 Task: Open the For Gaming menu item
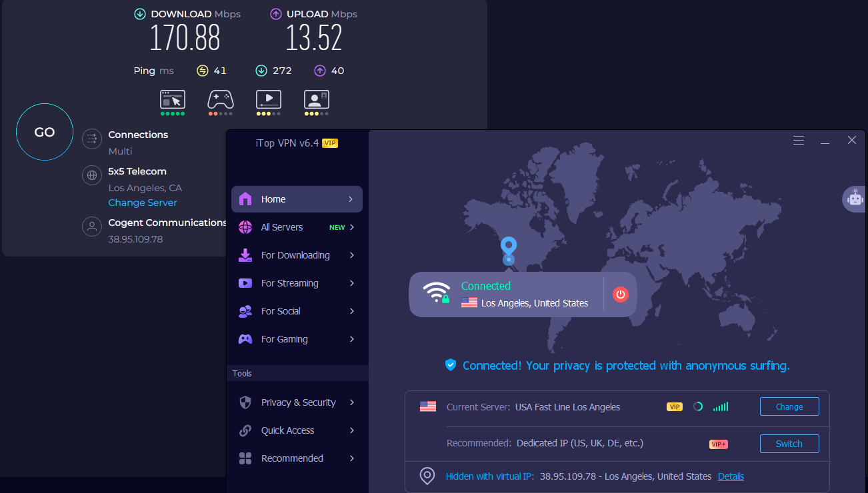(x=284, y=339)
